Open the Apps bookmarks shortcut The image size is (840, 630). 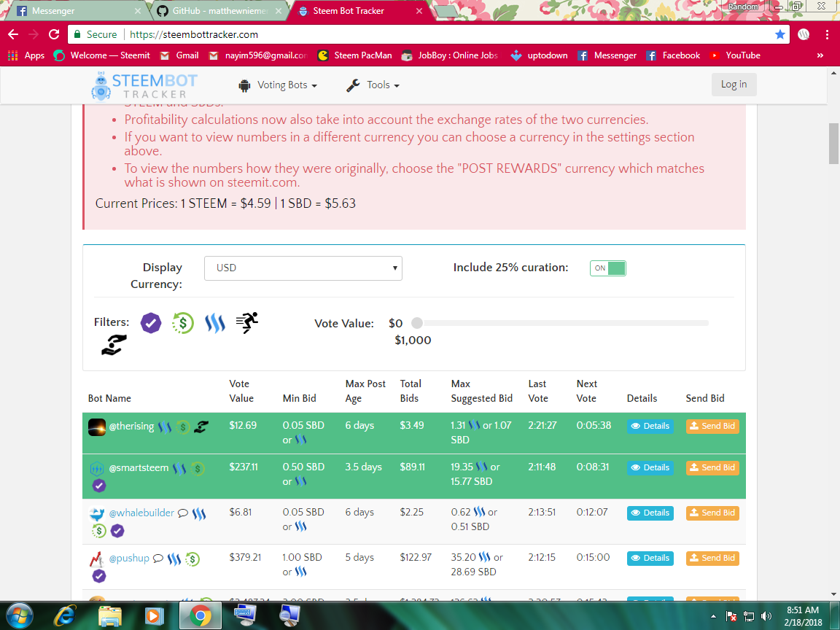[26, 55]
